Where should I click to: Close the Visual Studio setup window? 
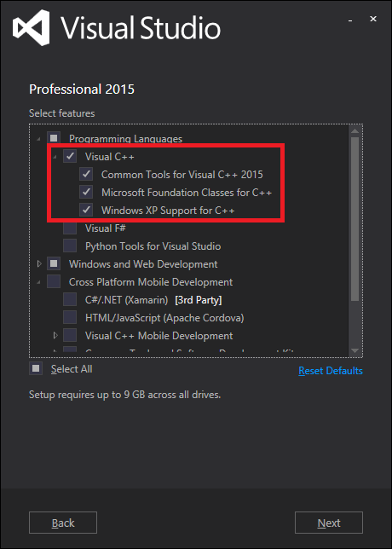point(373,20)
